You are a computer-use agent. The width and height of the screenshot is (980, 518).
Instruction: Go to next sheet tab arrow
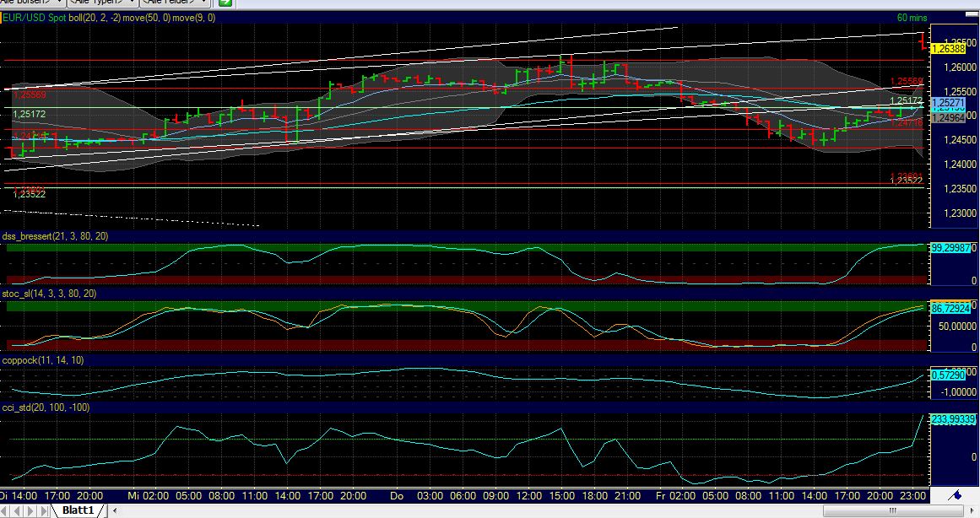[30, 510]
